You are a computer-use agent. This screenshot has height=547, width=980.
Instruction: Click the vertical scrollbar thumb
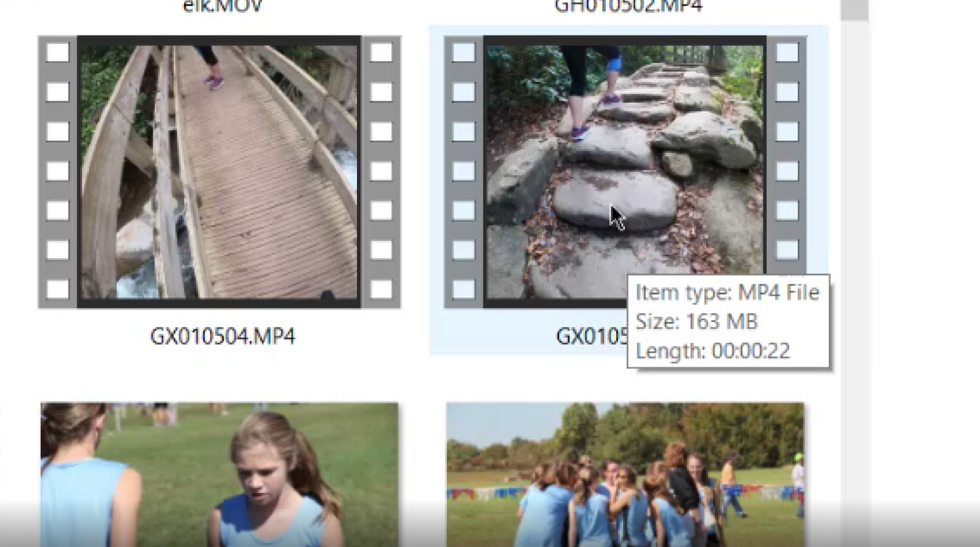point(854,10)
